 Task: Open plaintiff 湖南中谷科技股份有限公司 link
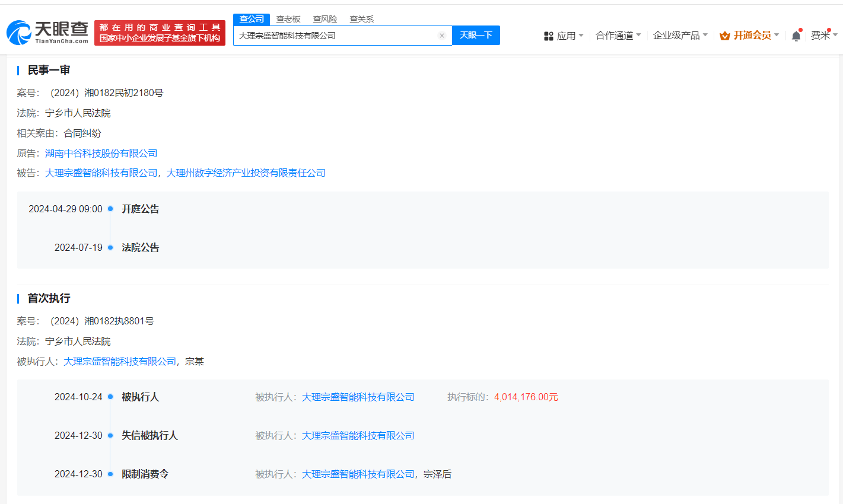101,153
